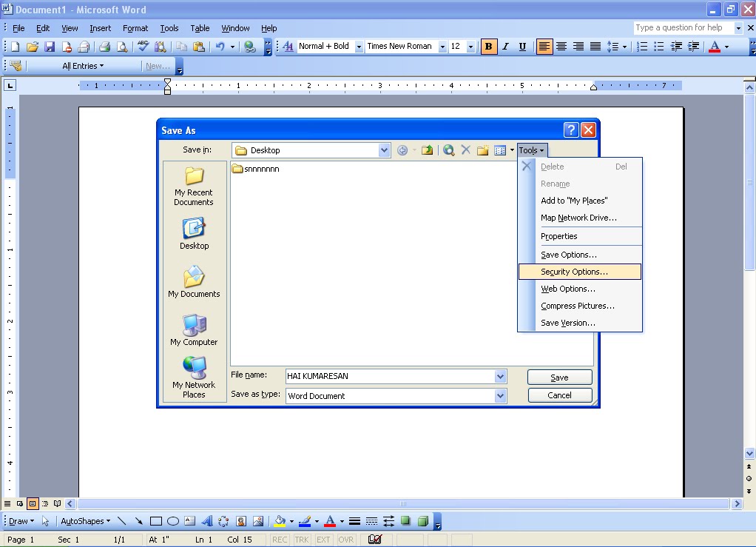Choose Add to "My Places" entry
The height and width of the screenshot is (547, 756).
click(579, 201)
